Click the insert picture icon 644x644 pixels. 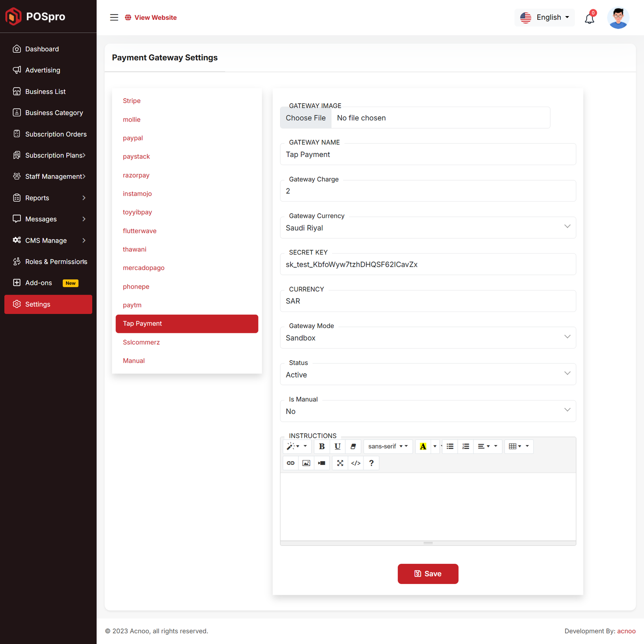click(306, 463)
